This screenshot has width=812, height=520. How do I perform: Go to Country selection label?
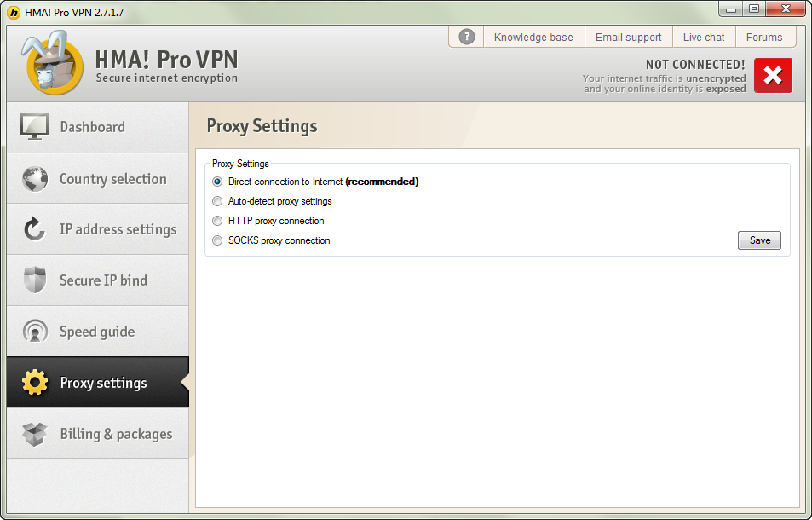pos(112,179)
